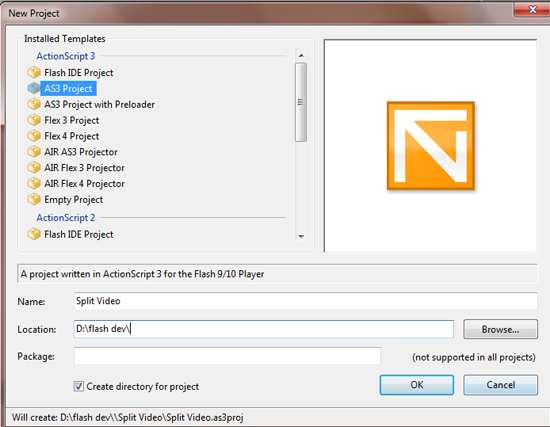Click the template list scroll up arrow
The width and height of the screenshot is (550, 427).
301,55
